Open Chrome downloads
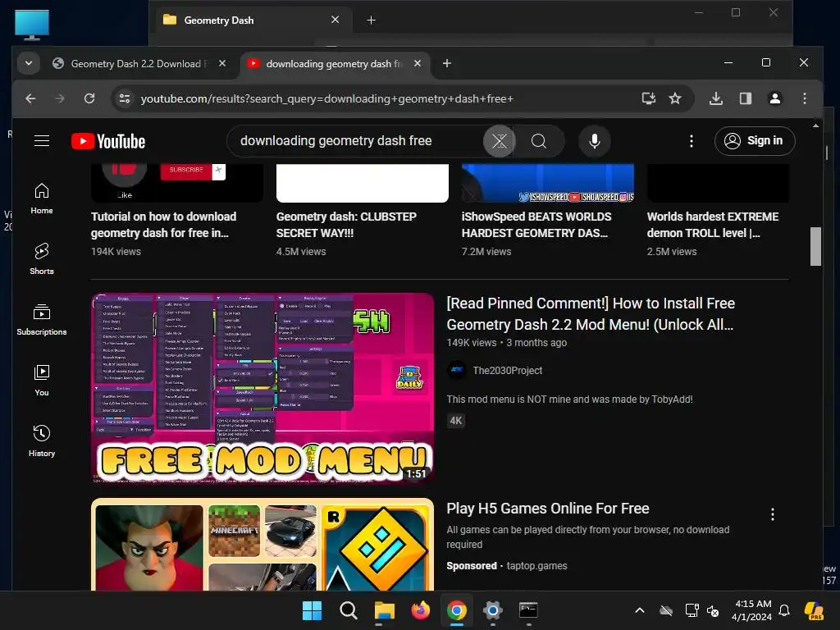This screenshot has width=840, height=630. (716, 98)
